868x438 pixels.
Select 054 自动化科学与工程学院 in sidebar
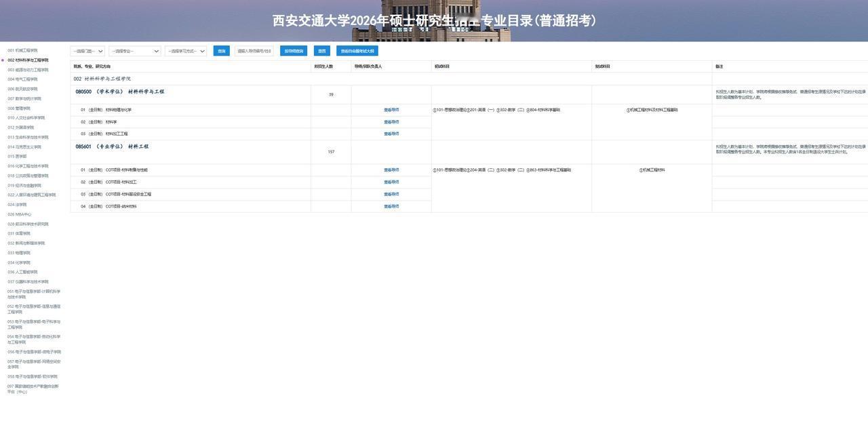point(34,339)
